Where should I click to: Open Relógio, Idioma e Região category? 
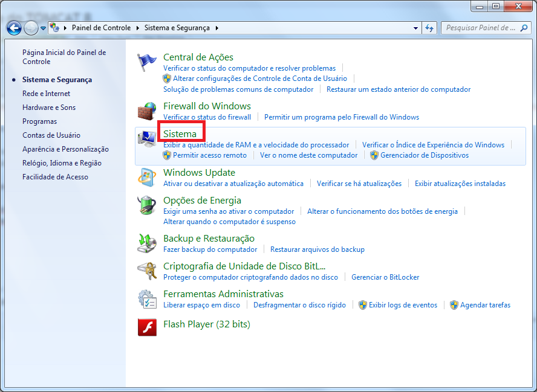pos(62,163)
